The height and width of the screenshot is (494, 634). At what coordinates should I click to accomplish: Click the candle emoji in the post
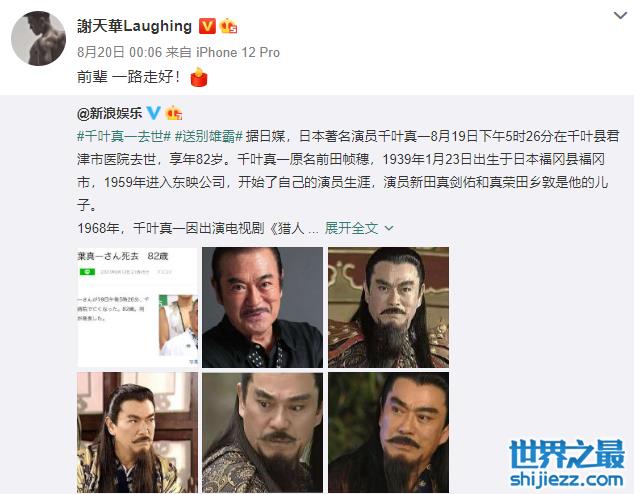pos(199,77)
